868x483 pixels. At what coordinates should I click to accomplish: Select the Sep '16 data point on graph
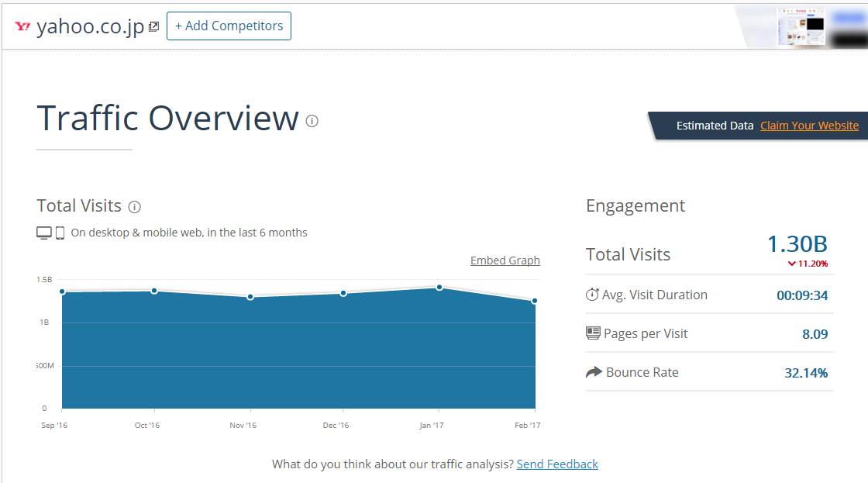click(x=63, y=292)
